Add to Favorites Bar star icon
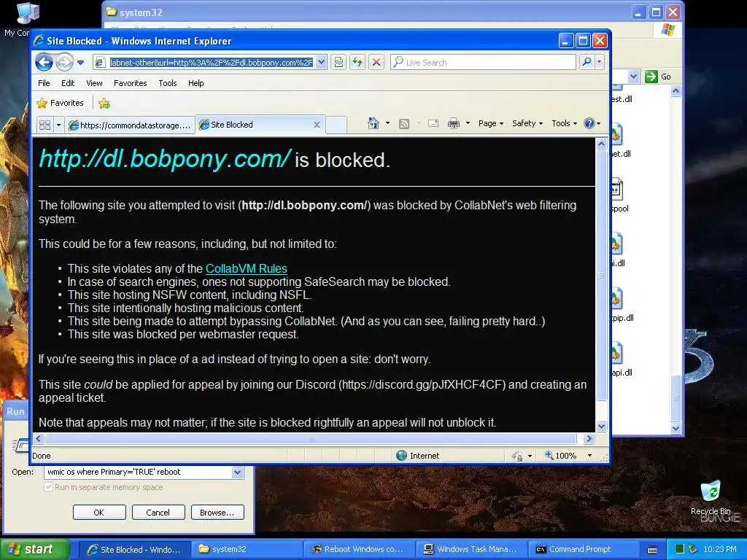The width and height of the screenshot is (747, 560). click(104, 103)
